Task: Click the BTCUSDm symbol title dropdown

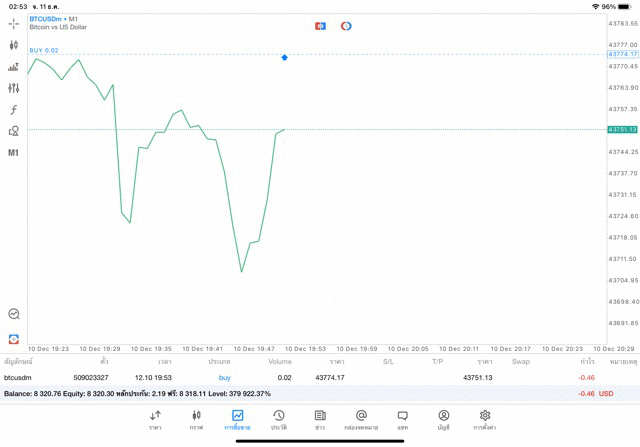Action: pos(55,18)
